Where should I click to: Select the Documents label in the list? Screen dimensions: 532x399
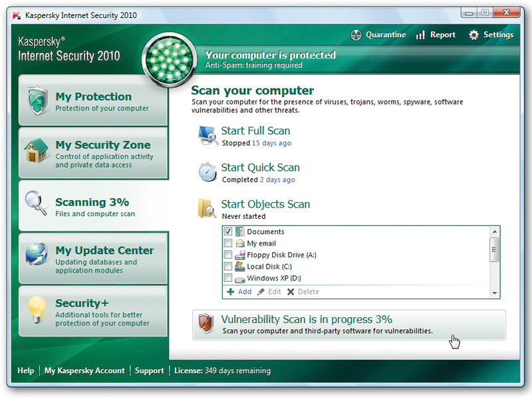tap(265, 231)
